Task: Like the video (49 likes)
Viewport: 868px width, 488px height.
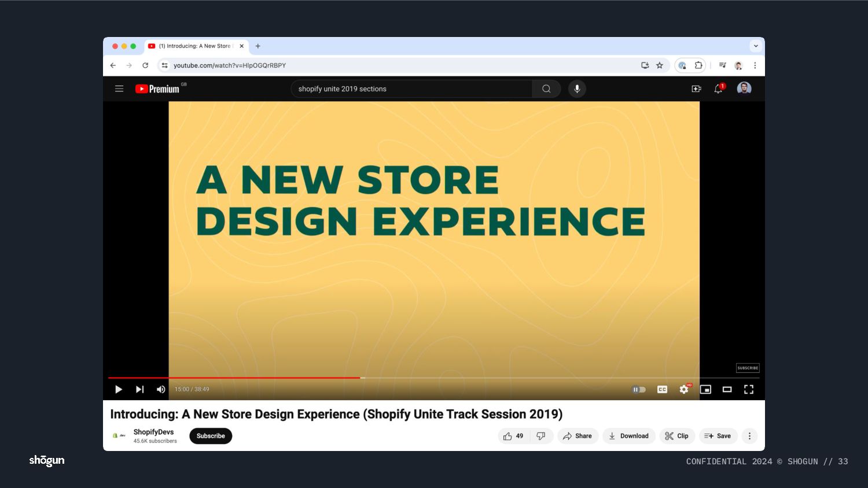Action: (513, 436)
